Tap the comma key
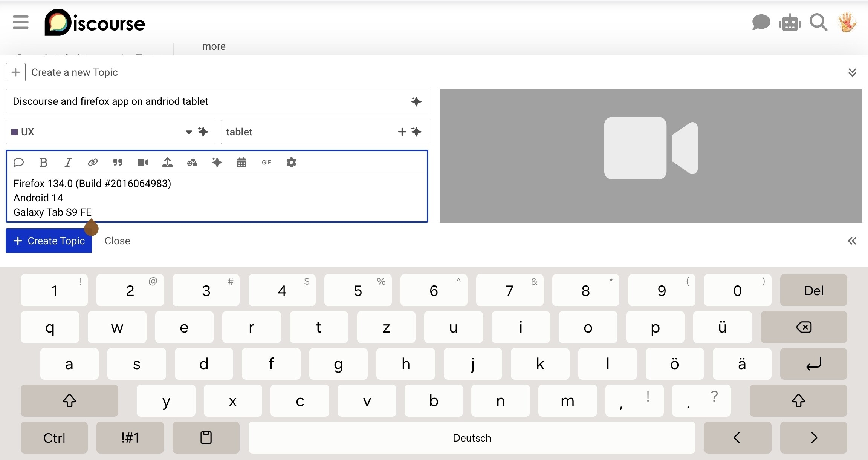 click(634, 400)
